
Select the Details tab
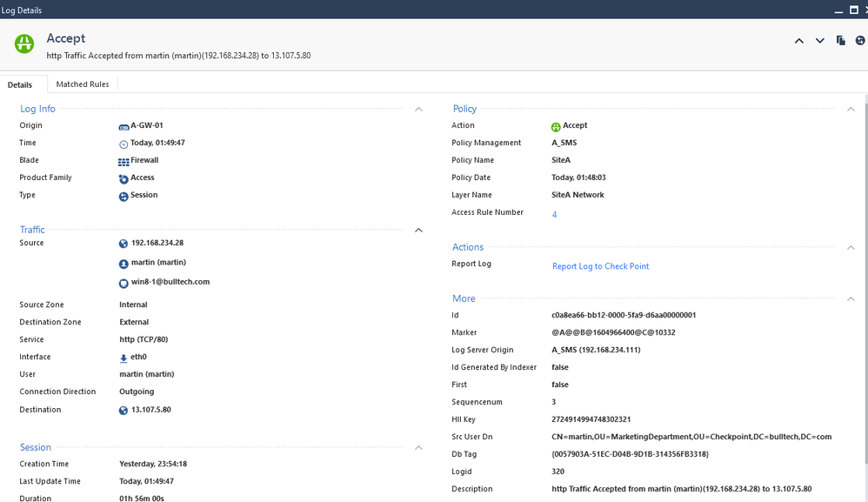(20, 85)
